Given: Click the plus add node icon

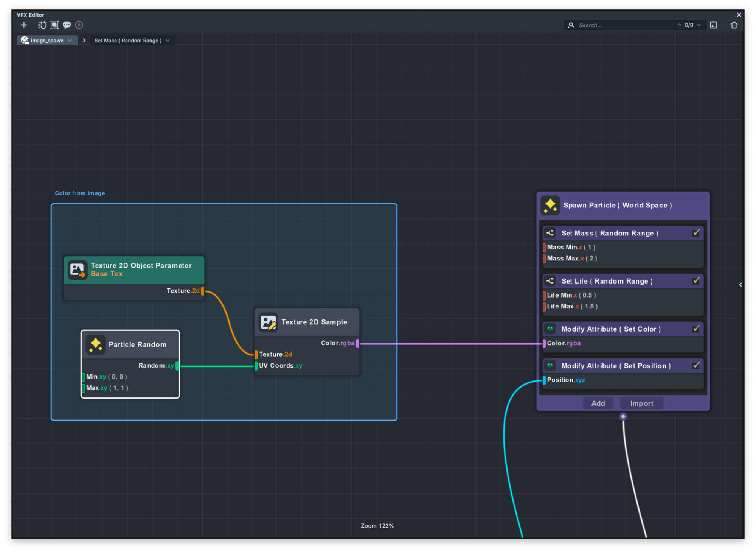Looking at the screenshot, I should (24, 25).
